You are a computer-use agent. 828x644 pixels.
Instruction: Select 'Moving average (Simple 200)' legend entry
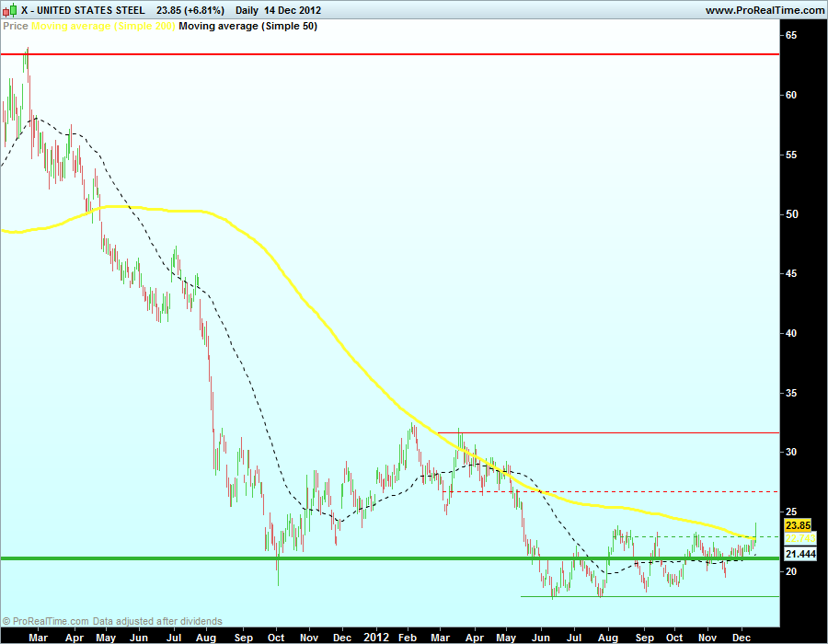(x=103, y=26)
